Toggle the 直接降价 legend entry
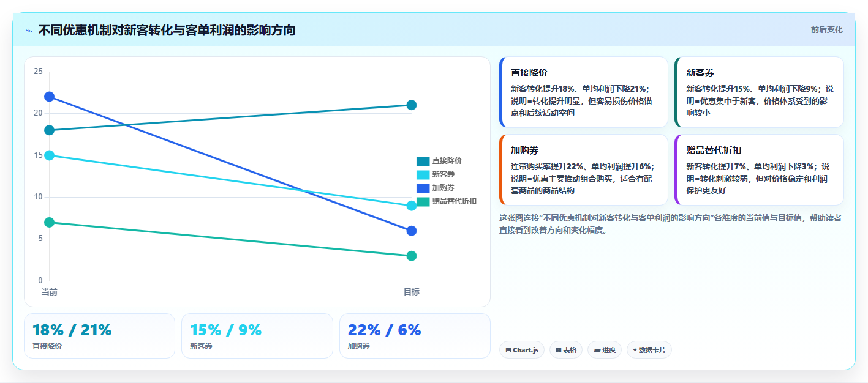The width and height of the screenshot is (868, 383). pos(439,161)
